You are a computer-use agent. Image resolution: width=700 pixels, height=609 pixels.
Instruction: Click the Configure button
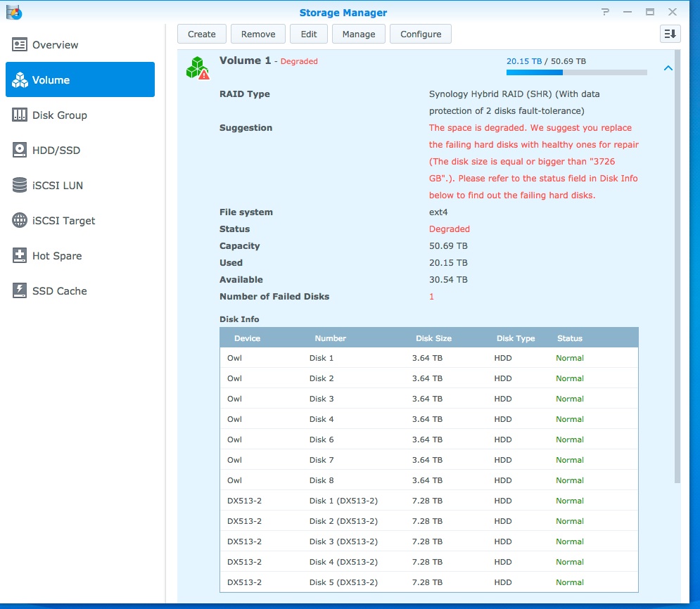point(421,34)
